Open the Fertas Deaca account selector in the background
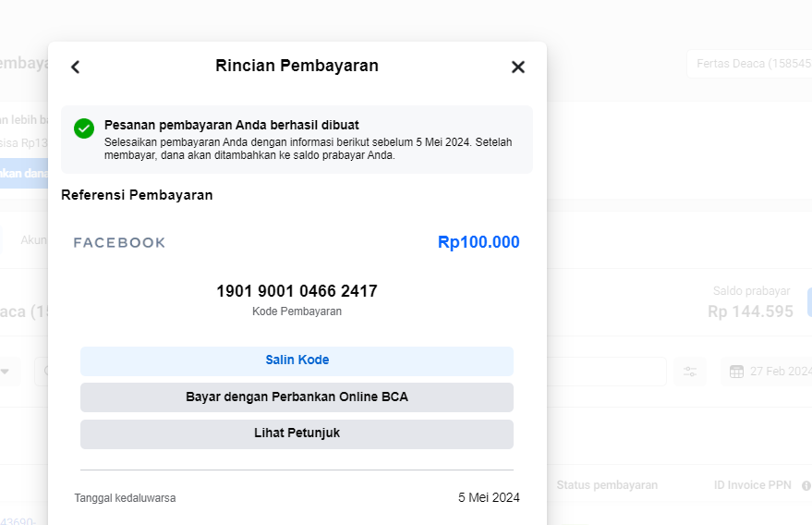Image resolution: width=812 pixels, height=525 pixels. pyautogui.click(x=749, y=64)
